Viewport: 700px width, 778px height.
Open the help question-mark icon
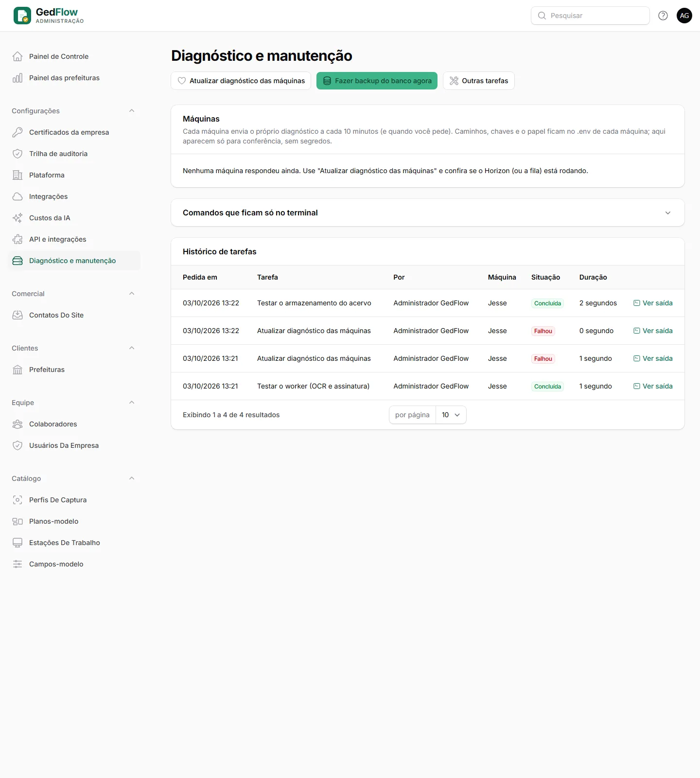[663, 16]
